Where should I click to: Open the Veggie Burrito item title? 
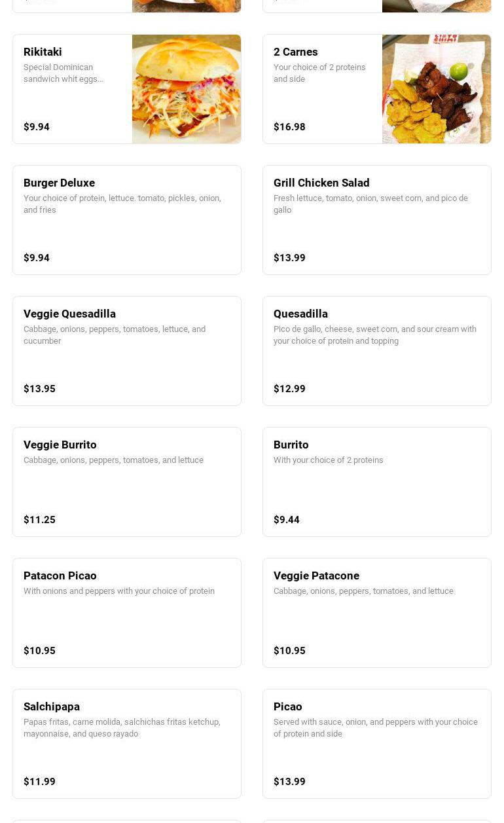(x=60, y=445)
